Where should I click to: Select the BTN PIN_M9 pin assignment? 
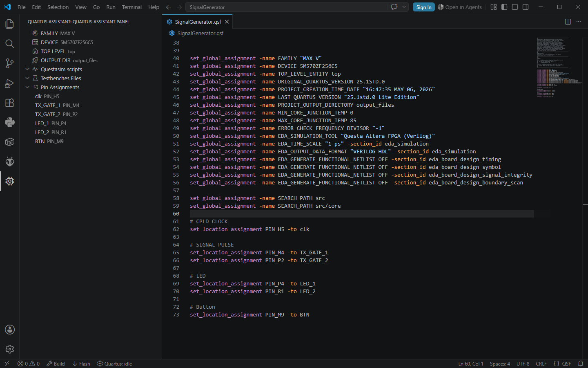[91, 141]
